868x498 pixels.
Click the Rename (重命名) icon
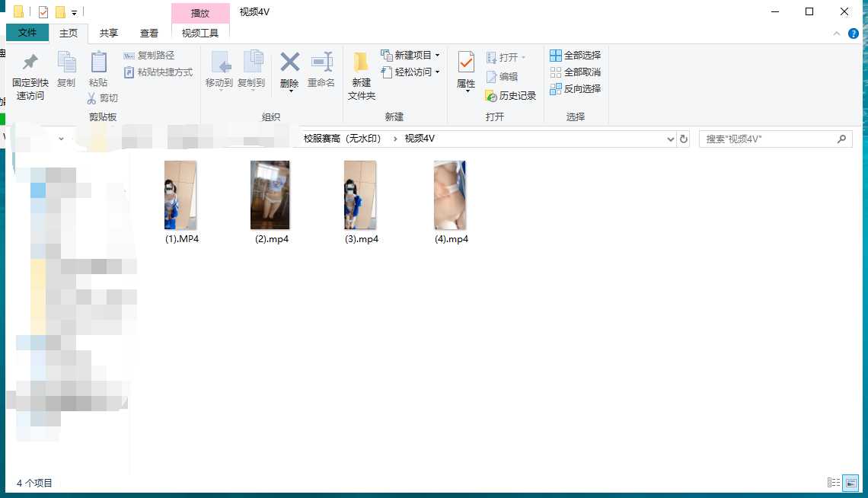coord(322,62)
